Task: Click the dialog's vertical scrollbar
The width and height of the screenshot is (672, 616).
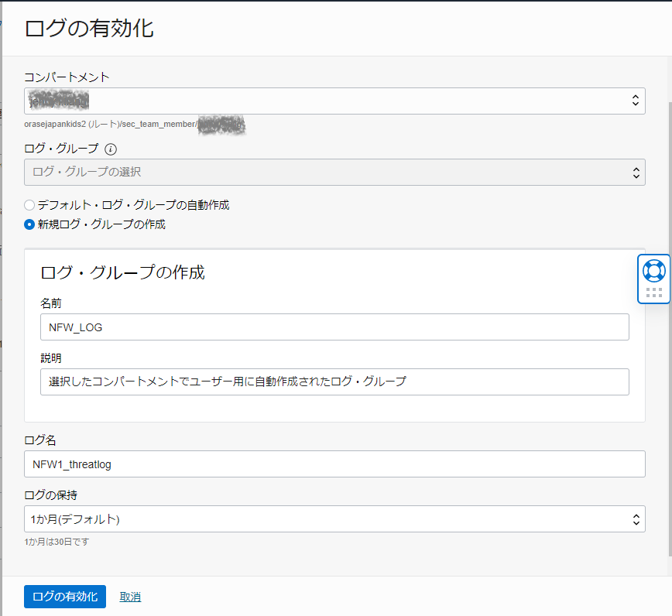Action: pyautogui.click(x=669, y=310)
